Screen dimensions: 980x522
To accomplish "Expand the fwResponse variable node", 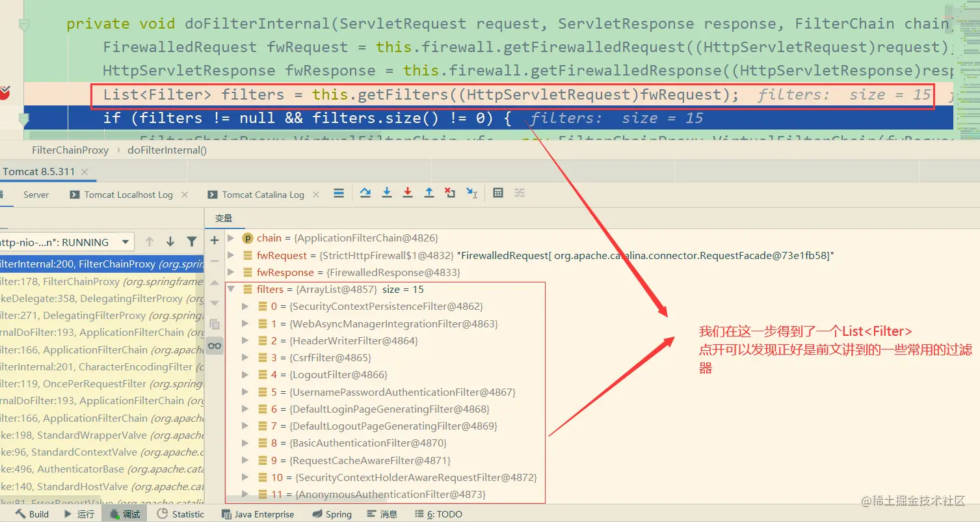I will (x=231, y=272).
